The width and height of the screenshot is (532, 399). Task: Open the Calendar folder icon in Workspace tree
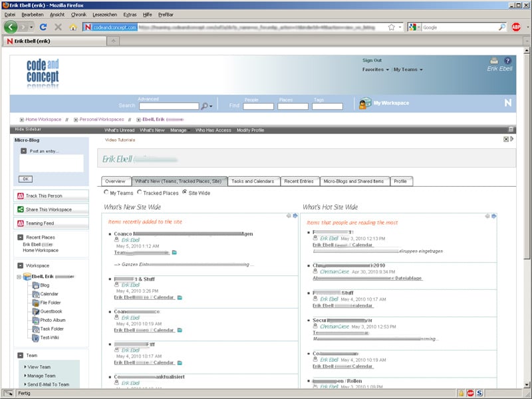pos(36,294)
